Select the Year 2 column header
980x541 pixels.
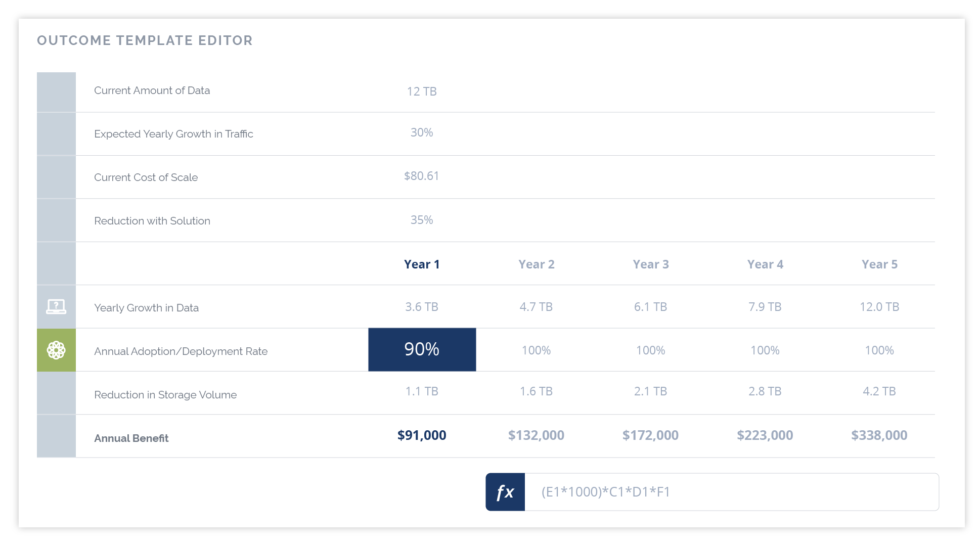pos(536,264)
